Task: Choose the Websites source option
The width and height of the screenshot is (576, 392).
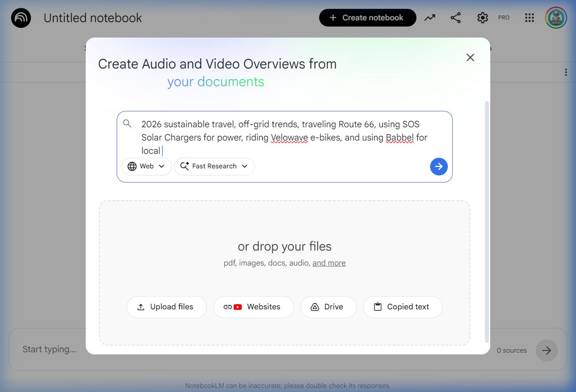Action: (253, 307)
